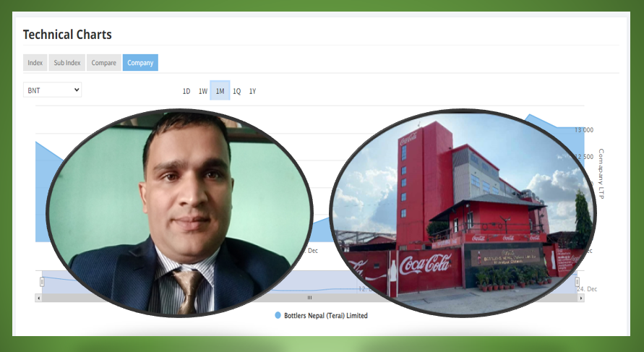Show the 1Y chart range
The height and width of the screenshot is (352, 644).
(252, 91)
